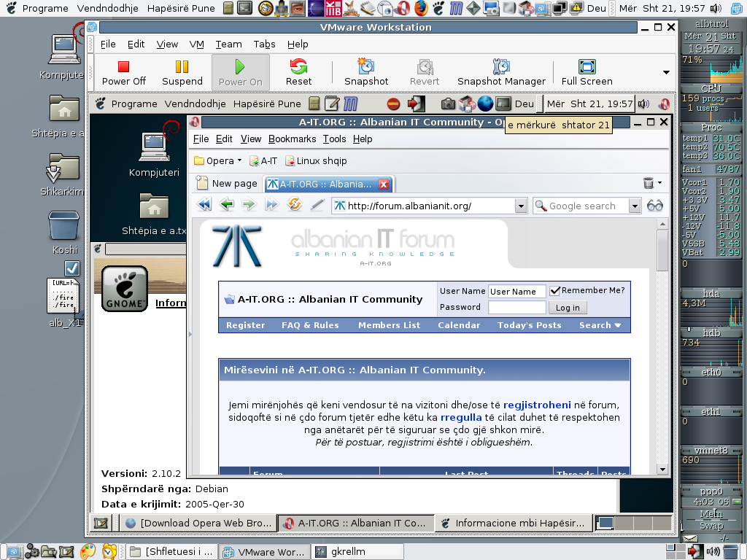
Task: Expand the forum Search dropdown menu
Action: pos(600,325)
